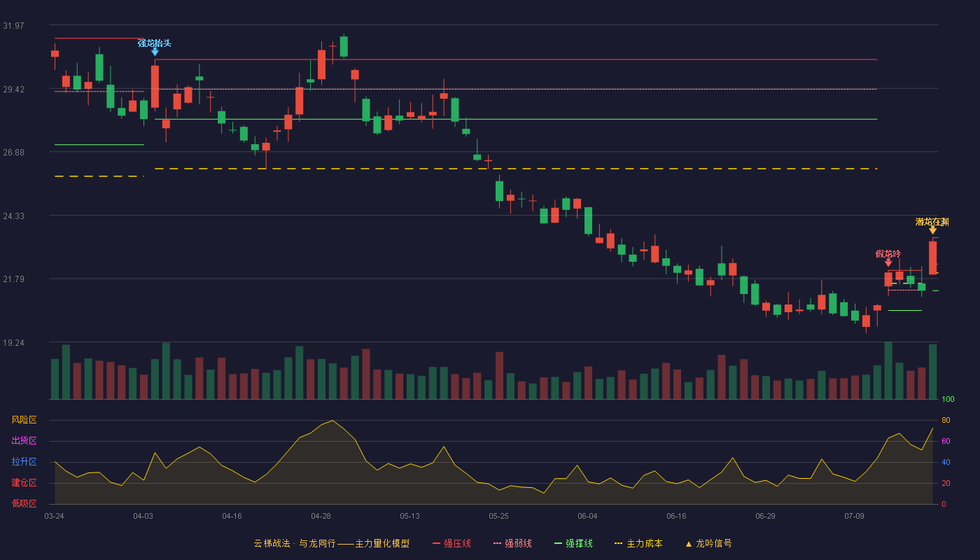Viewport: 980px width, 560px height.
Task: Click the 出货区 zone label
Action: [x=24, y=441]
